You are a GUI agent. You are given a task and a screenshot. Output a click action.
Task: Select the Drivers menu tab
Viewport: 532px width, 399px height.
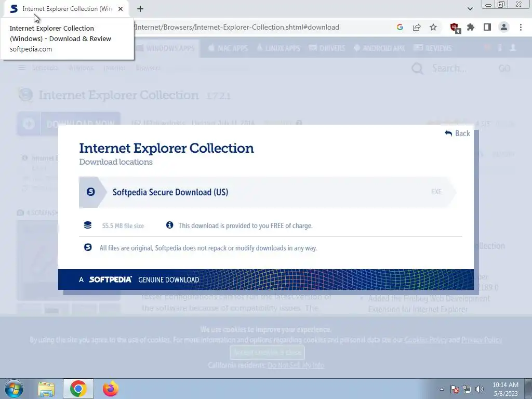[x=327, y=48]
